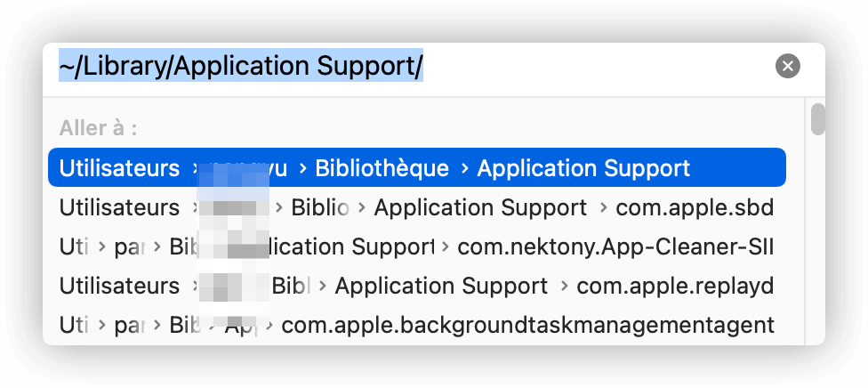The image size is (868, 388).
Task: Click "Utilisateurs" in the com.apple.replayd row
Action: [119, 286]
